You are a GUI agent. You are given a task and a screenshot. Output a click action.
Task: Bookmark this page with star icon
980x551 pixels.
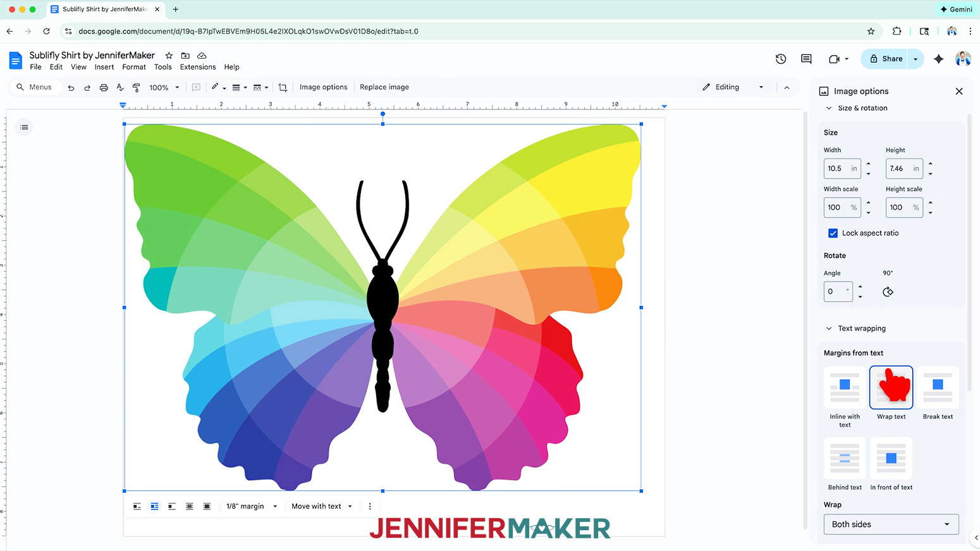click(x=871, y=31)
